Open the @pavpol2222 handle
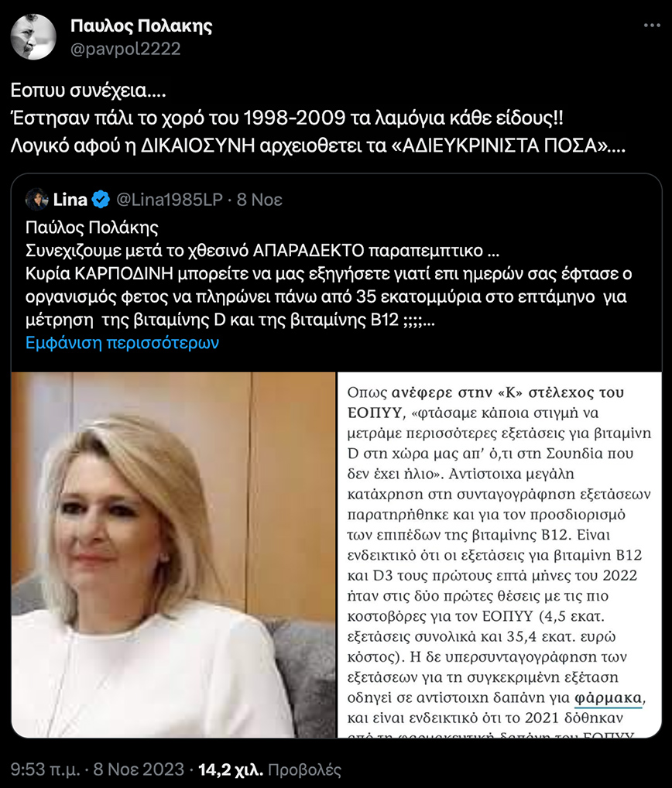Image resolution: width=672 pixels, height=788 pixels. [x=125, y=49]
